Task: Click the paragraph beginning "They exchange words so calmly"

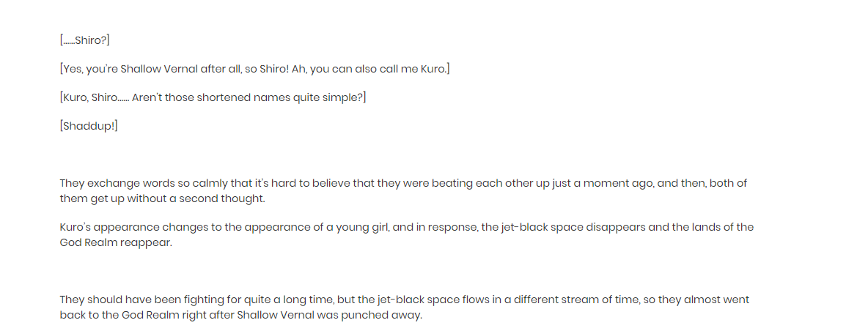Action: click(x=403, y=190)
